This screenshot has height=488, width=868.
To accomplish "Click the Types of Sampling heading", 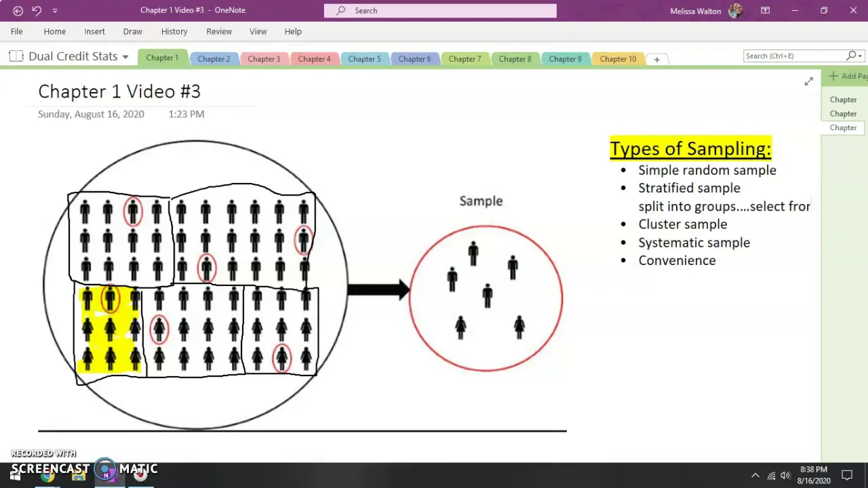I will click(690, 148).
